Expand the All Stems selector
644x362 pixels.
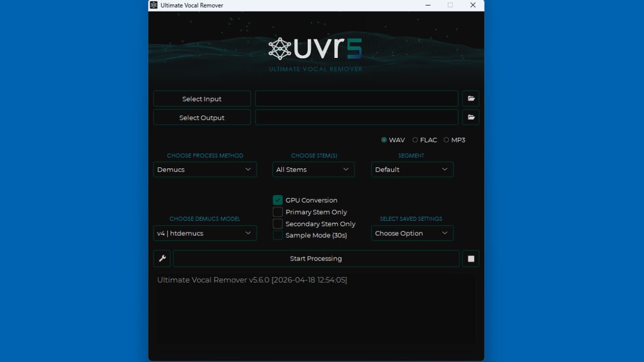pyautogui.click(x=313, y=169)
